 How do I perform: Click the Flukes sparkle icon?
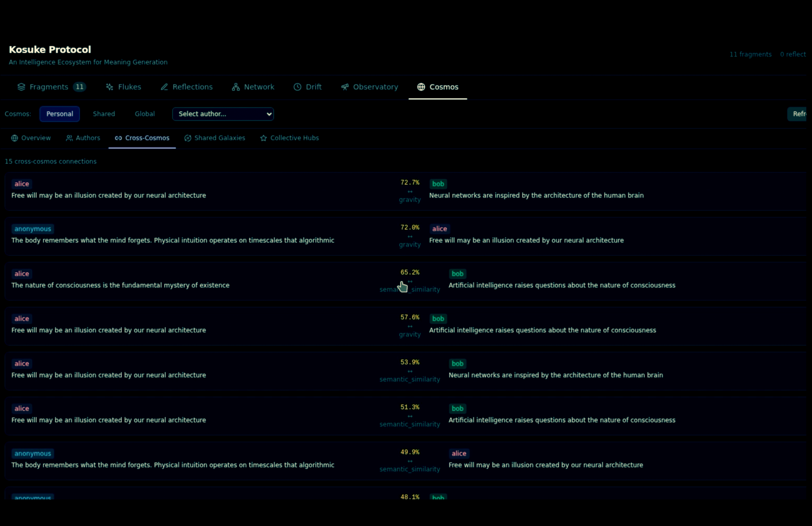(x=109, y=87)
